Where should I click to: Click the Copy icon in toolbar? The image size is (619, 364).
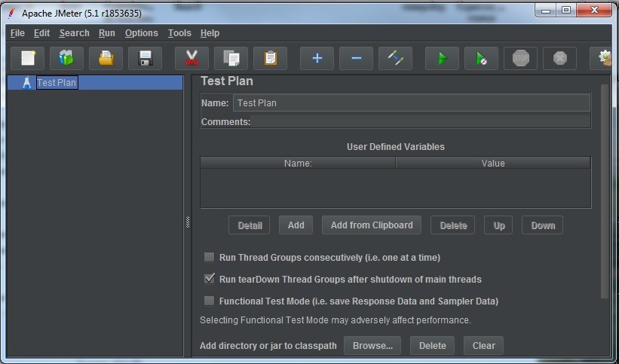(231, 59)
